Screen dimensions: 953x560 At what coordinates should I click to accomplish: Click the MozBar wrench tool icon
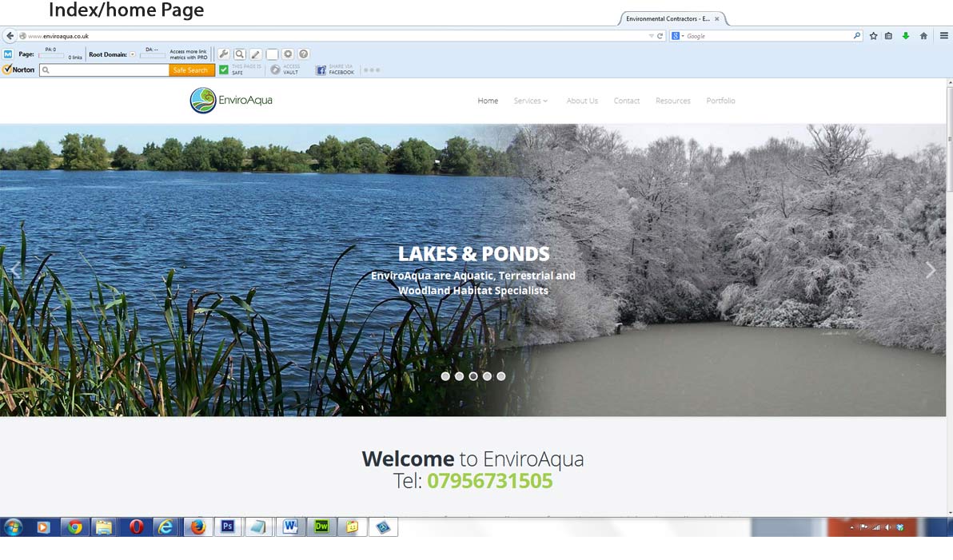click(x=224, y=54)
